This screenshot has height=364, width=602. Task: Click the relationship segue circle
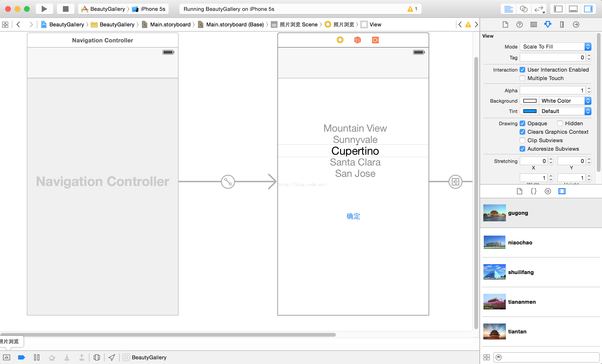click(x=228, y=182)
